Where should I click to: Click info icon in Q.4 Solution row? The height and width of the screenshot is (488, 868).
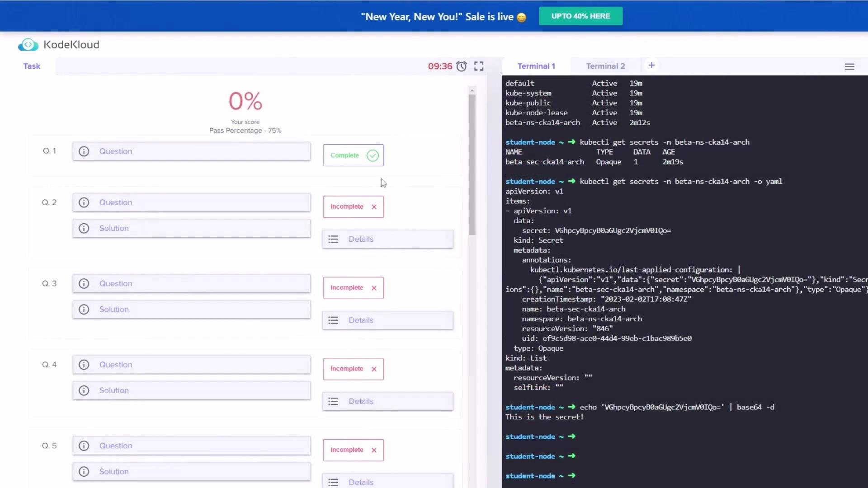(x=84, y=390)
